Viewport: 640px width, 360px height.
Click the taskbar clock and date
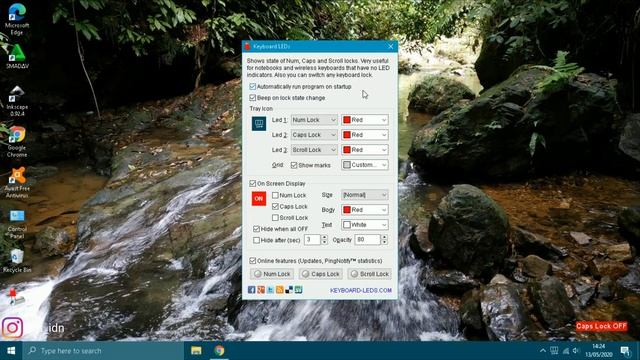[x=600, y=351]
